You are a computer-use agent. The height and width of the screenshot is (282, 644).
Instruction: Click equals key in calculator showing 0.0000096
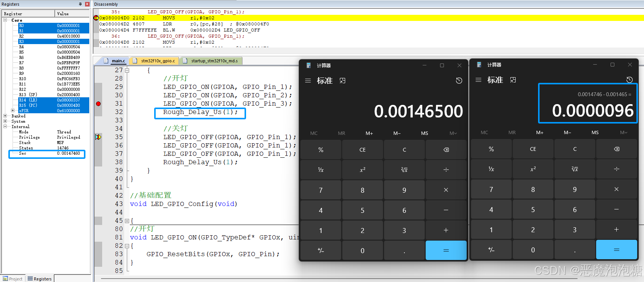(617, 250)
